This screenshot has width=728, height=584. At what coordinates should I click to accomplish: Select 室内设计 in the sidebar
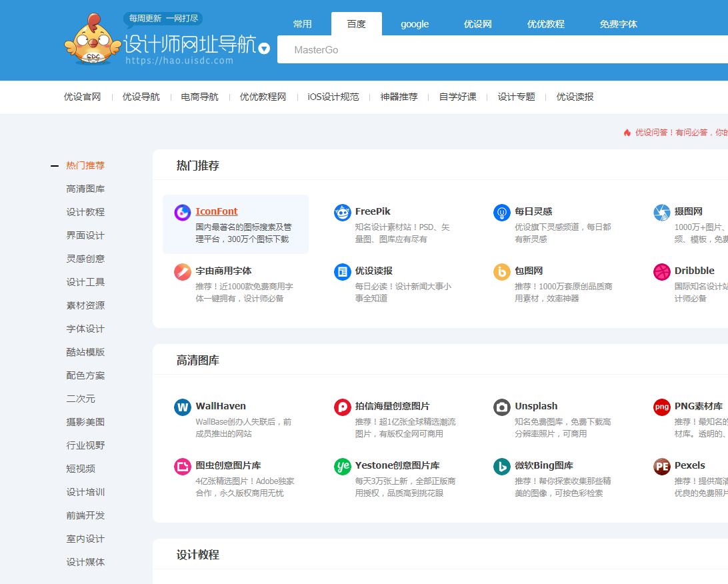tap(85, 539)
